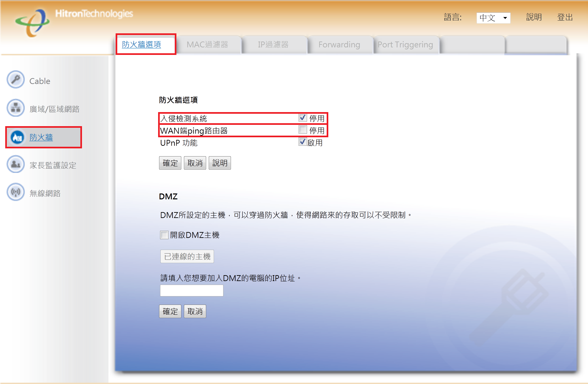The image size is (588, 384).
Task: Click the 無線網路 wireless signal icon
Action: coord(16,192)
